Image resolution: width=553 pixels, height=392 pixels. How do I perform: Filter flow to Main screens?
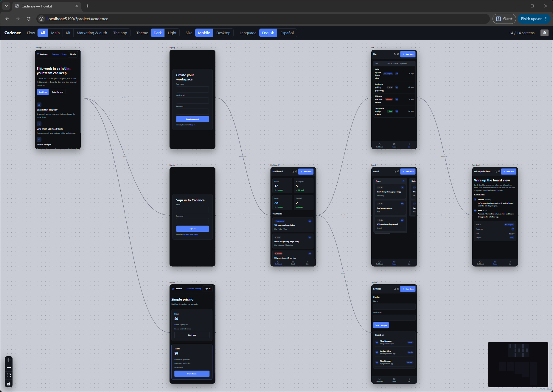[x=55, y=33]
